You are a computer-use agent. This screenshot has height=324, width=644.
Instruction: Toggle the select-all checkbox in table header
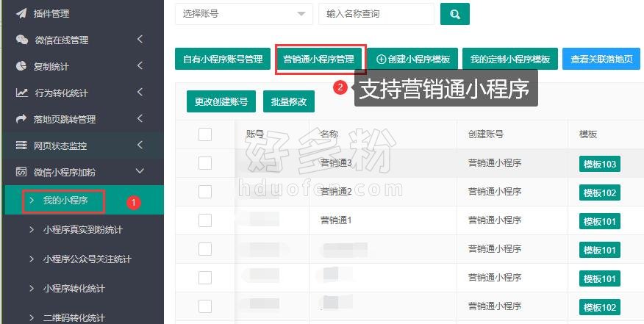tap(205, 134)
